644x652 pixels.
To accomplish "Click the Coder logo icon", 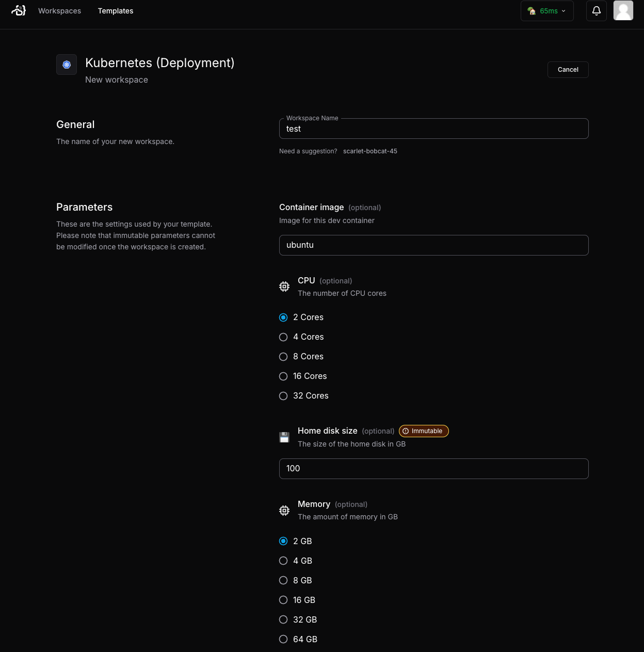I will coord(19,10).
